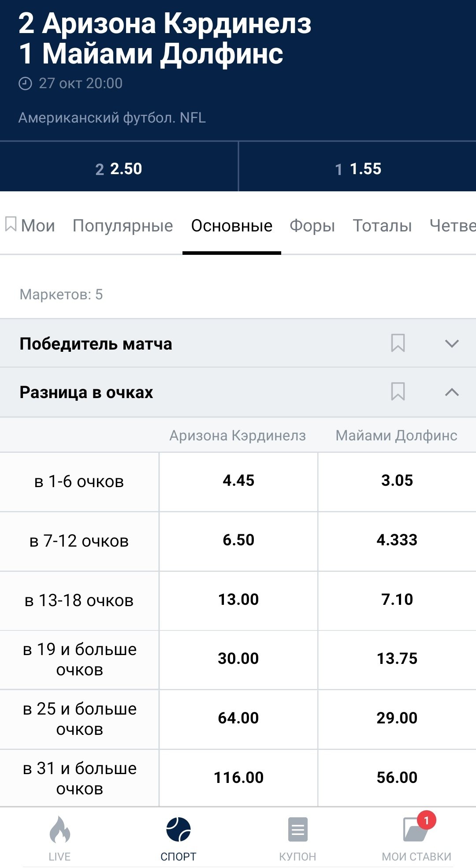Select Arizona win odds 2.50
This screenshot has width=476, height=868.
coord(119,169)
